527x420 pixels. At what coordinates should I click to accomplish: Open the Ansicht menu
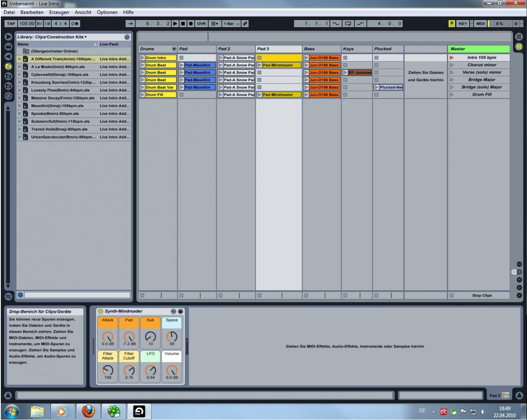(83, 12)
